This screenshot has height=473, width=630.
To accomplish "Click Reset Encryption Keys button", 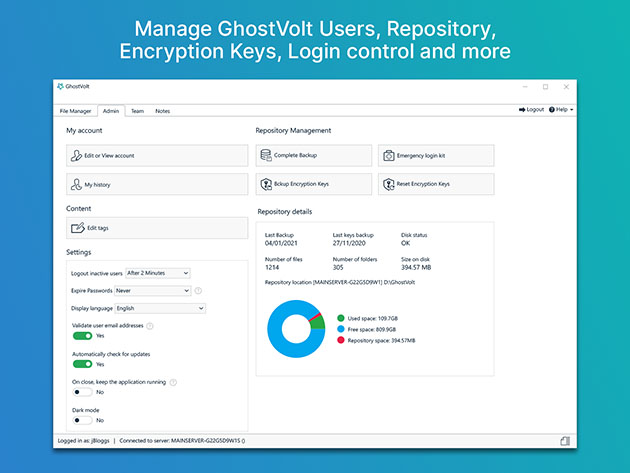I will [436, 184].
